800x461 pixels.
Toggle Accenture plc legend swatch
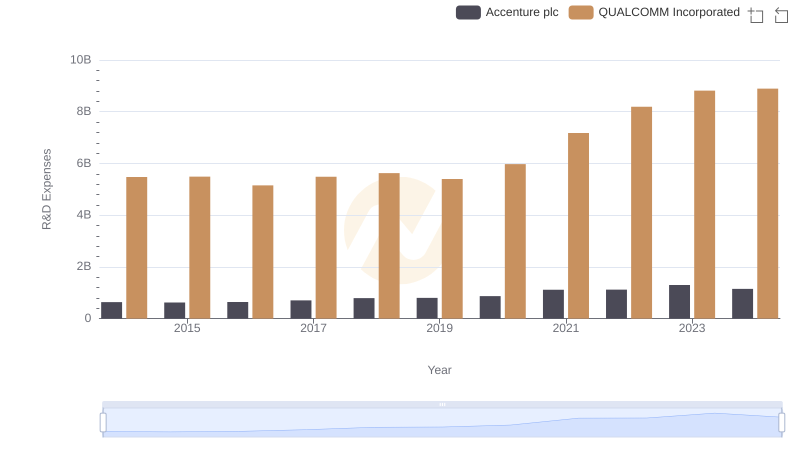click(x=468, y=12)
